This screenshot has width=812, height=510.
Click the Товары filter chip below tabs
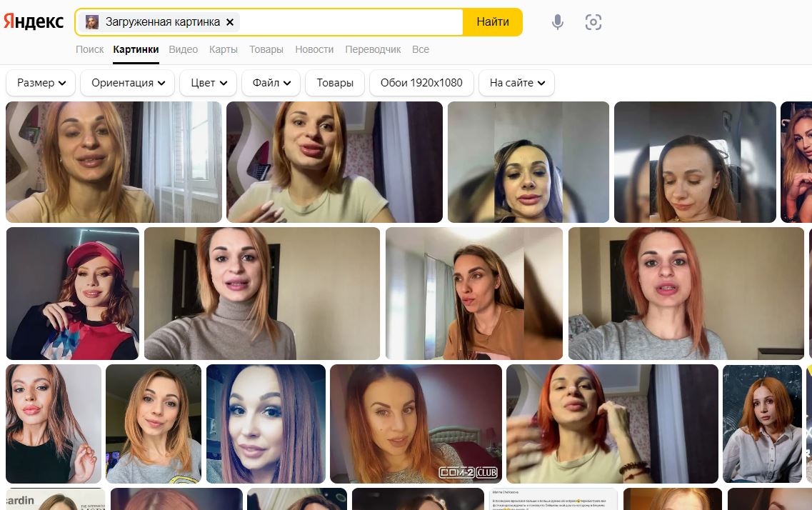335,83
